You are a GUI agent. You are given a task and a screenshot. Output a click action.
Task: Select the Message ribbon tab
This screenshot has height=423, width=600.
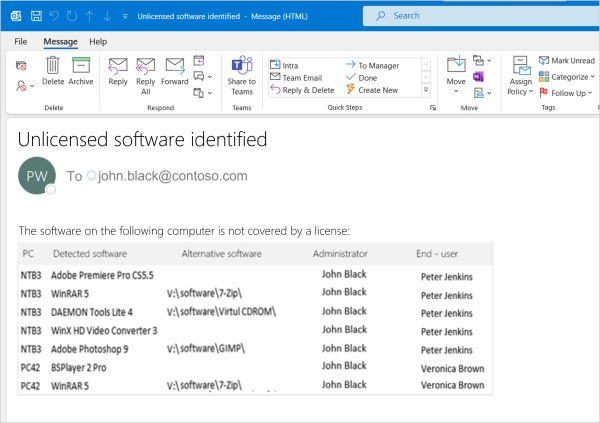60,41
